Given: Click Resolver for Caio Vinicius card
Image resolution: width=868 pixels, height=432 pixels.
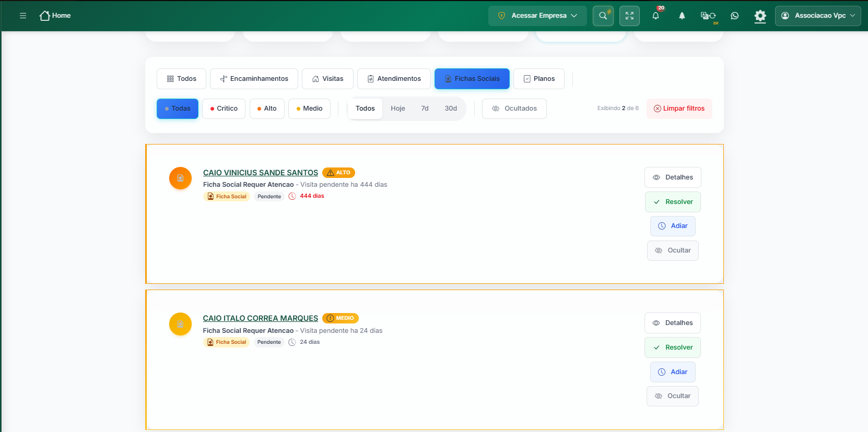Looking at the screenshot, I should coord(673,202).
